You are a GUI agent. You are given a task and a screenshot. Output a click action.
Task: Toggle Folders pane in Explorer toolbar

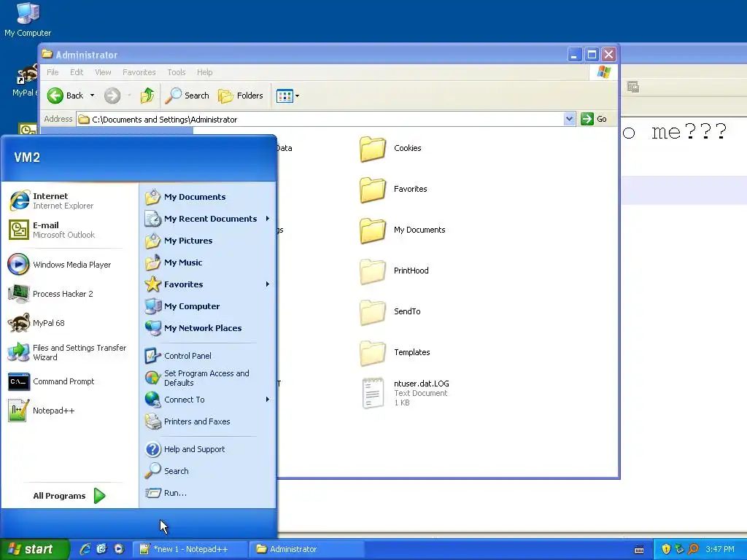241,96
